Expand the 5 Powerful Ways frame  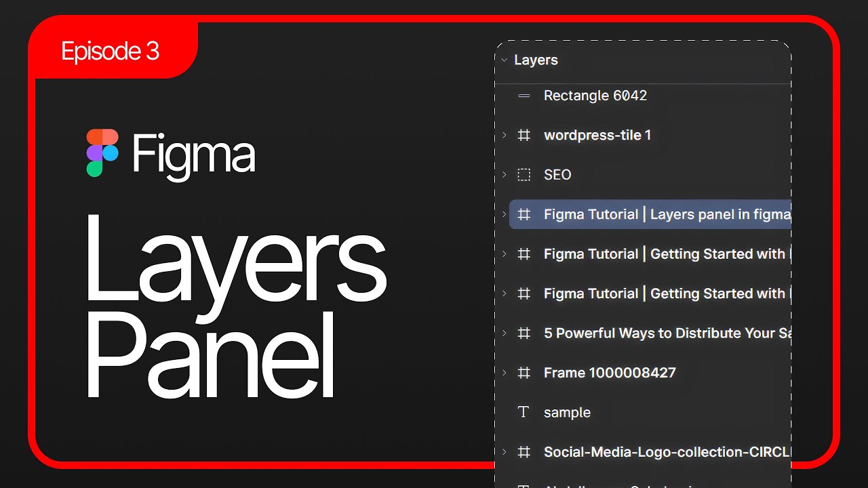click(504, 333)
